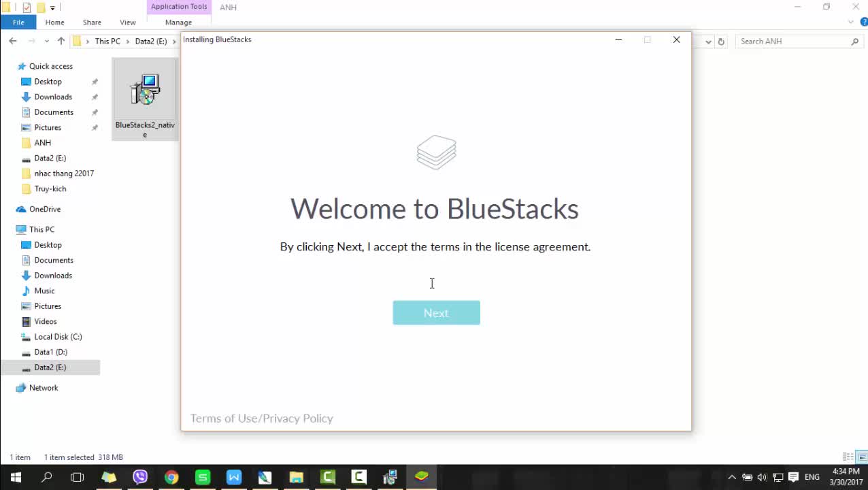Open the Videos folder

click(46, 321)
